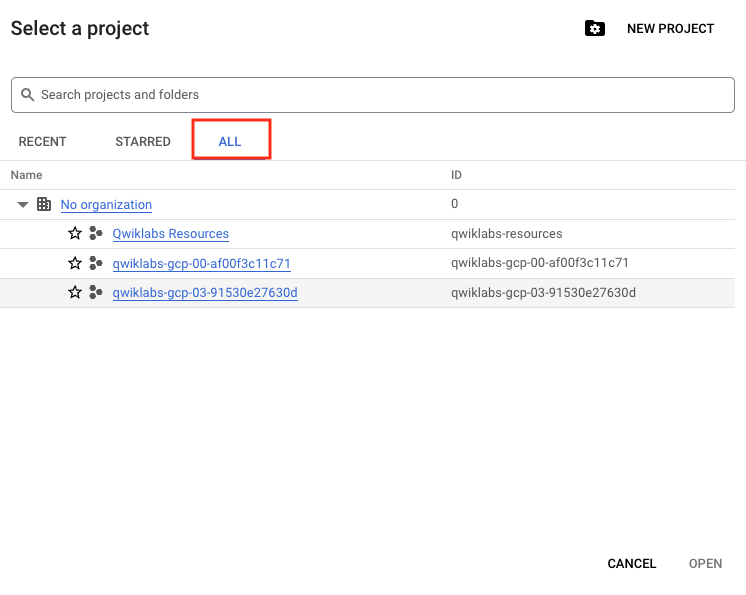Click the Select a project heading

click(80, 29)
